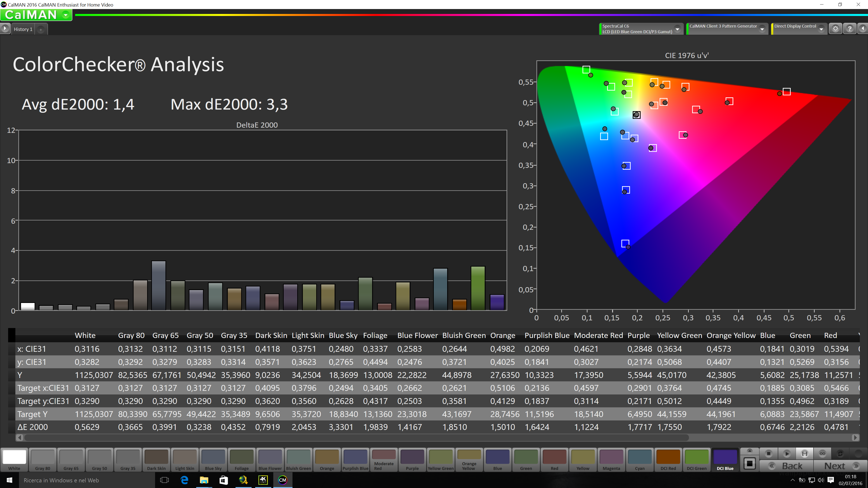
Task: Collapse the side panel arrow at far right
Action: (863, 29)
